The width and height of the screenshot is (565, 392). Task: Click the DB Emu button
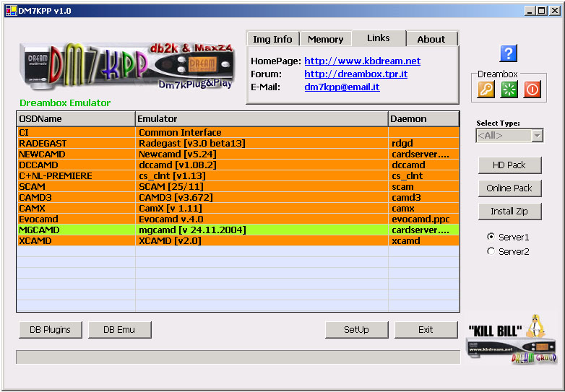point(120,330)
